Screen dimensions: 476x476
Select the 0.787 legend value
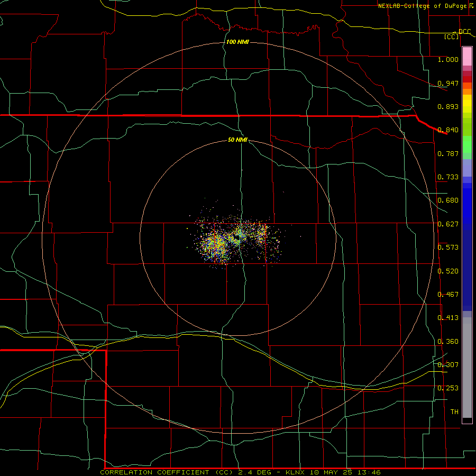[x=448, y=153]
